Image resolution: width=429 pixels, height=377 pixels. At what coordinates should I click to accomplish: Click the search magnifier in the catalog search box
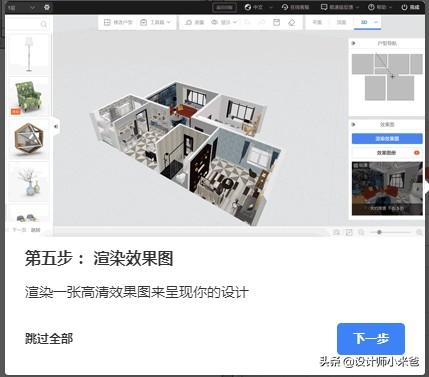[x=44, y=24]
